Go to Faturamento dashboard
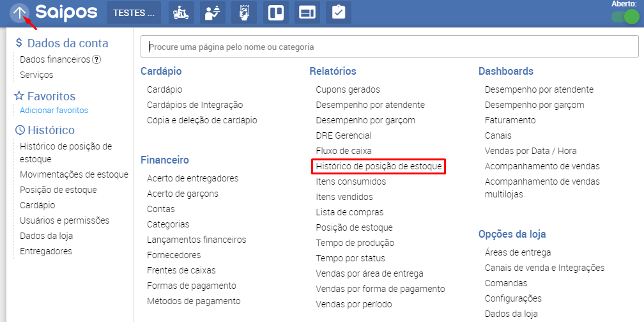This screenshot has height=322, width=644. point(510,120)
